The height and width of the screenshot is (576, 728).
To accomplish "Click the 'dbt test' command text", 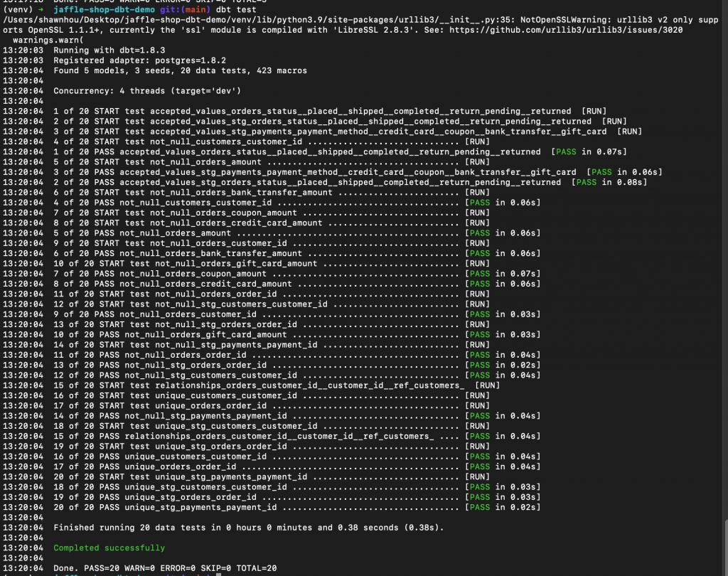I will [x=236, y=9].
